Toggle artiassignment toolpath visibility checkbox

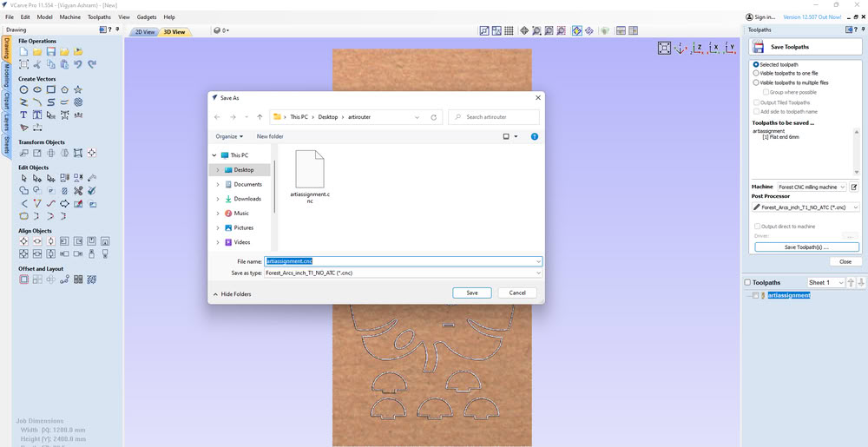click(x=756, y=295)
